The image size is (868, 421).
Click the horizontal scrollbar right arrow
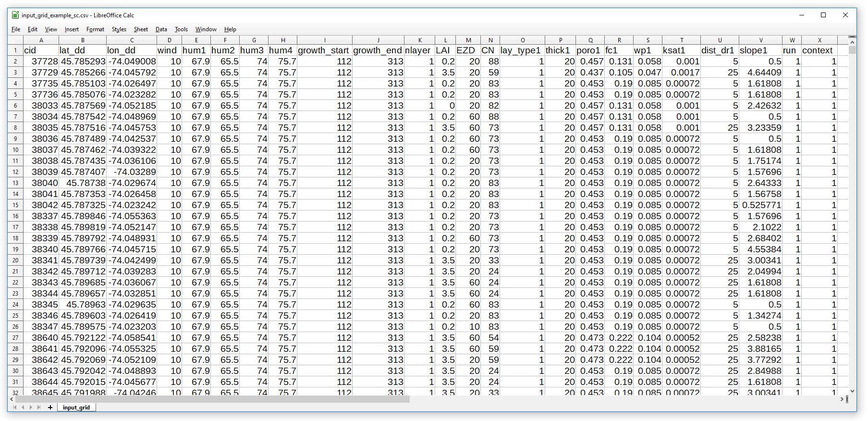(842, 399)
